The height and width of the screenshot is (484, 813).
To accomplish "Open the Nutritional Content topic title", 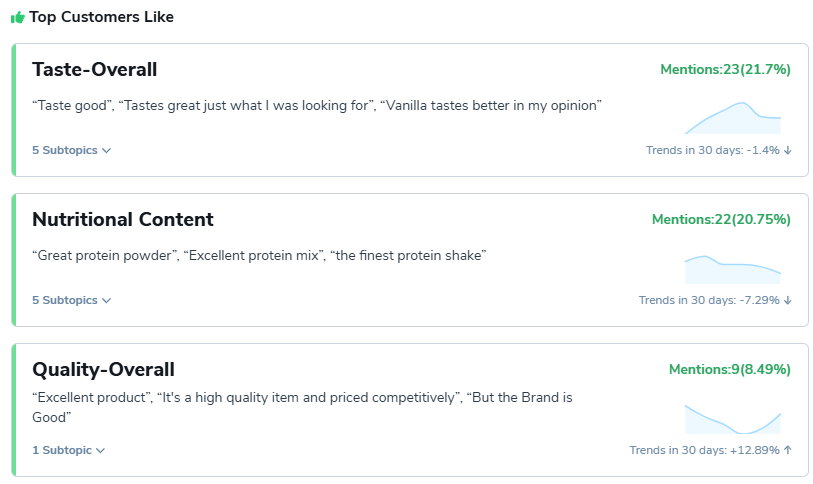I will click(122, 219).
